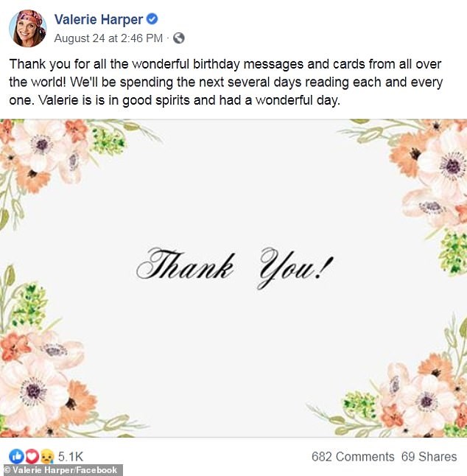Image resolution: width=467 pixels, height=476 pixels.
Task: Click the red Love heart reaction icon
Action: [x=32, y=456]
